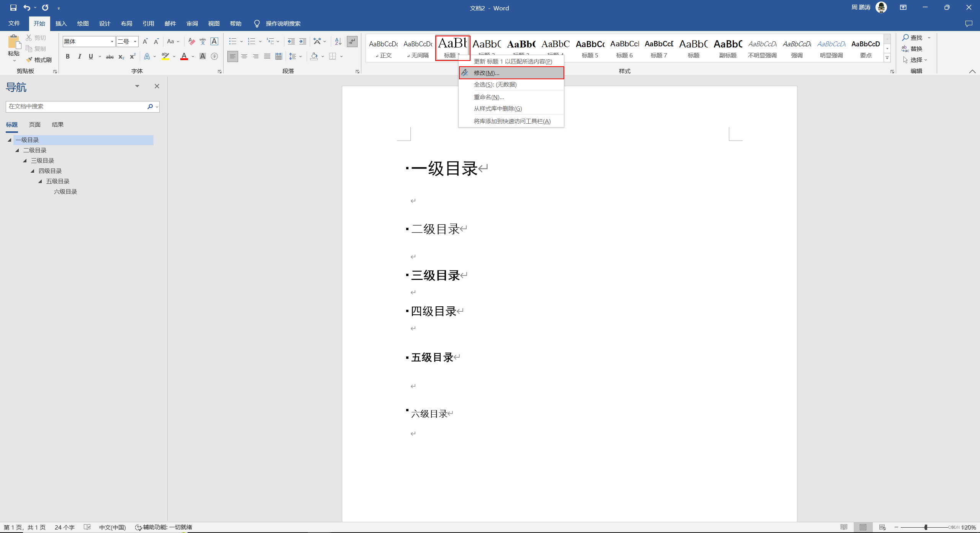
Task: Click the Format Painter brush icon
Action: click(29, 60)
